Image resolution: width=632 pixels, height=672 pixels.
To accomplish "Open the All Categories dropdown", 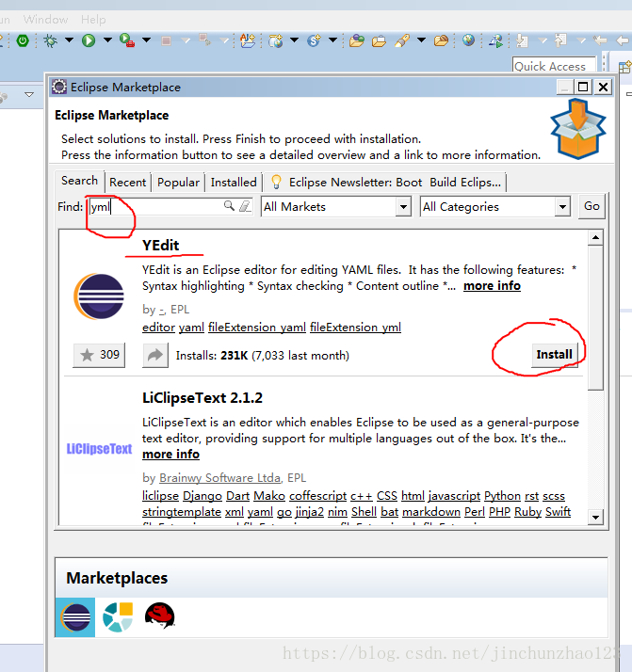I will [495, 207].
